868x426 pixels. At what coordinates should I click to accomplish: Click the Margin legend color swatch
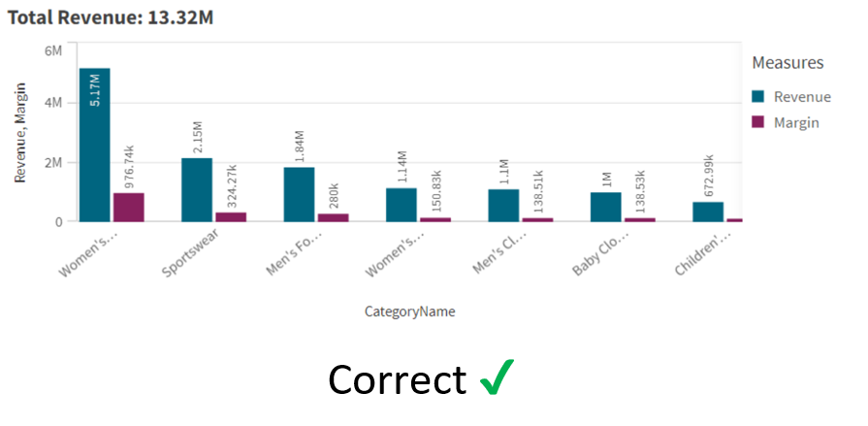click(x=757, y=122)
